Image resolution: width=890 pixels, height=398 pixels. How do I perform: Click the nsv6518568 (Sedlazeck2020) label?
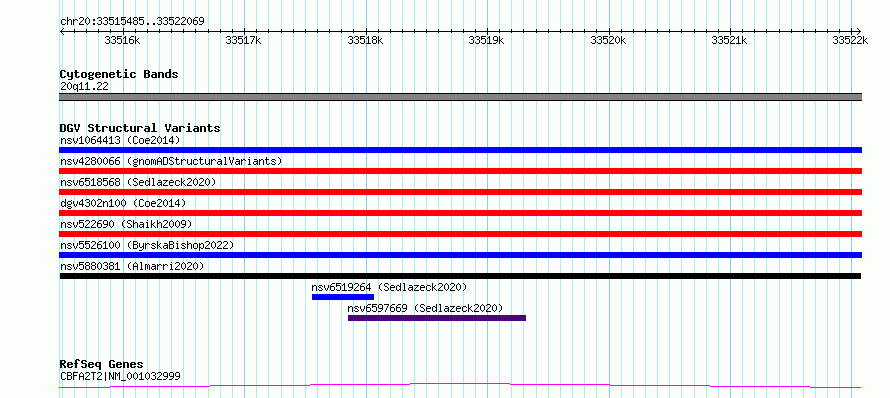[138, 182]
